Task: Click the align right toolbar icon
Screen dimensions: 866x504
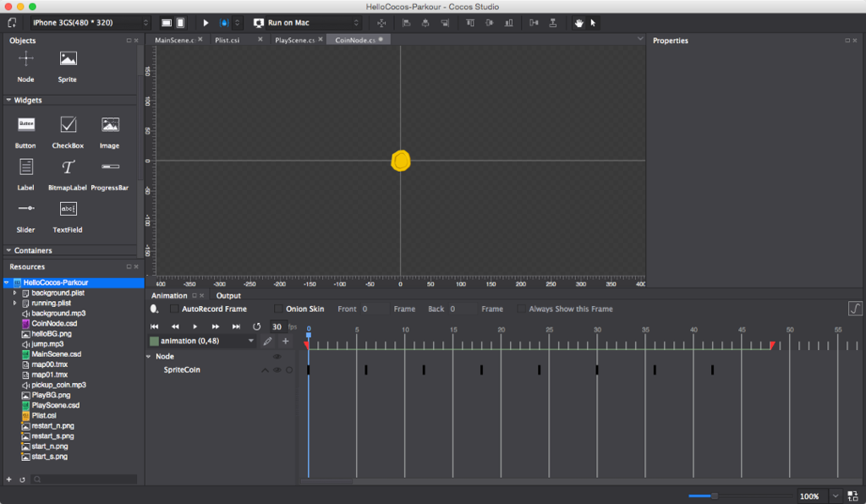Action: 445,23
